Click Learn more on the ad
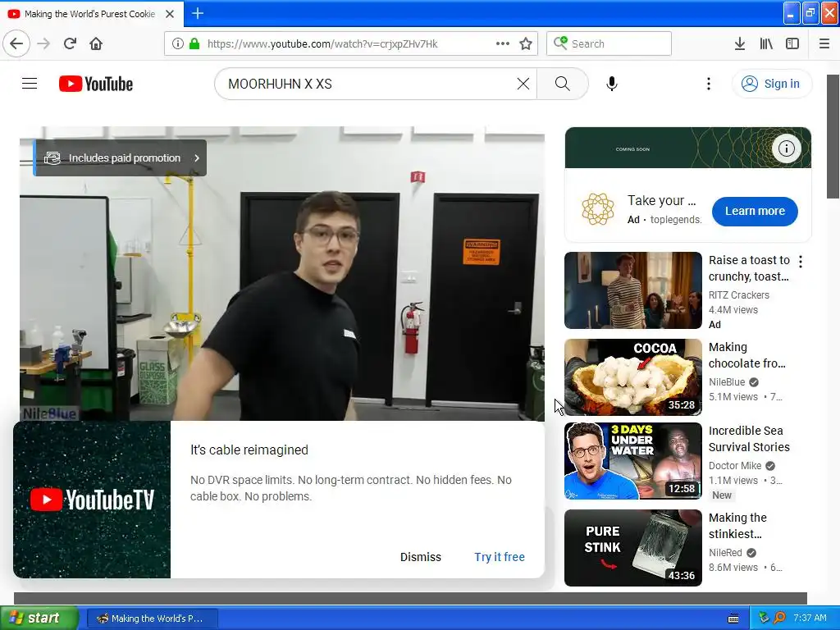Viewport: 840px width, 630px height. coord(755,211)
